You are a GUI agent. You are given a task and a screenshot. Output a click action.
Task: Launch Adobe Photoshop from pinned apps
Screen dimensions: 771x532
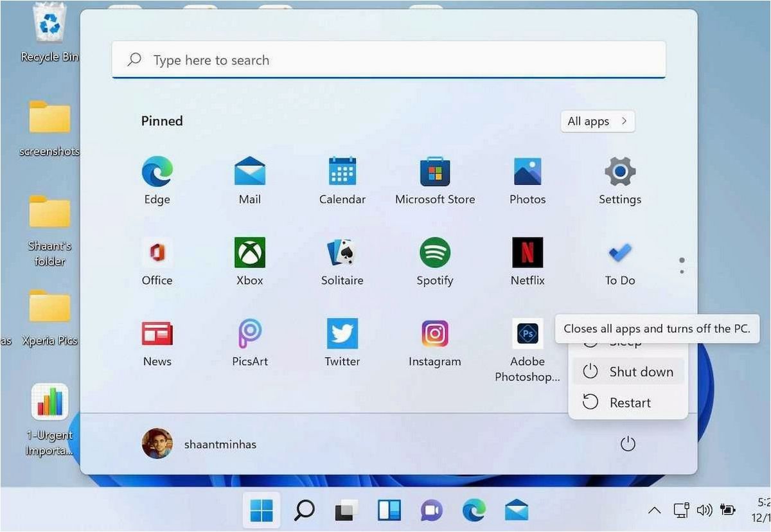coord(527,351)
